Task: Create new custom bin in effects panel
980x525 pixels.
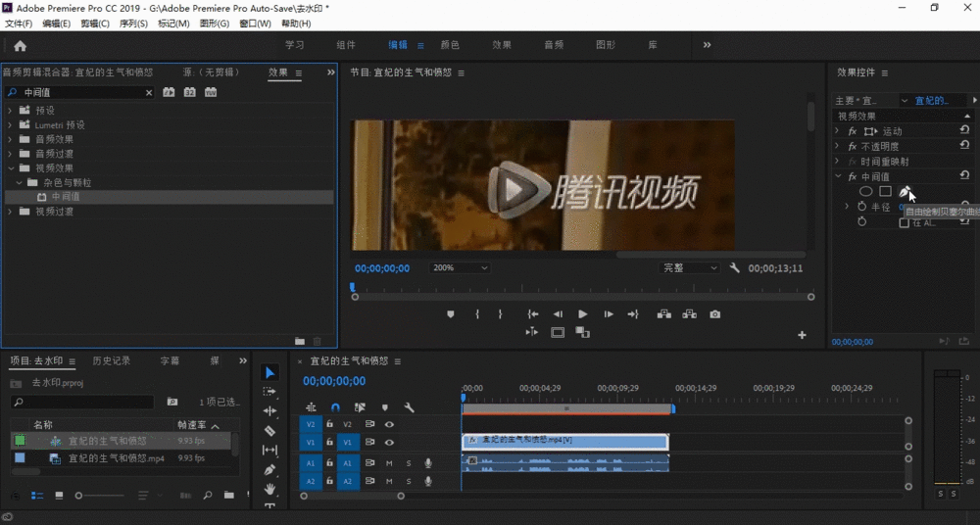Action: tap(300, 341)
